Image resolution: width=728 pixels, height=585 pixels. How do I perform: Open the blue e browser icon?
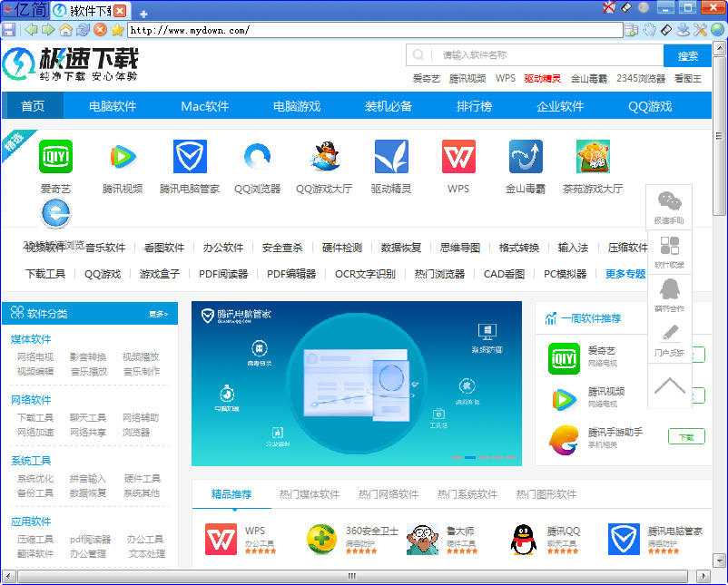click(x=55, y=213)
